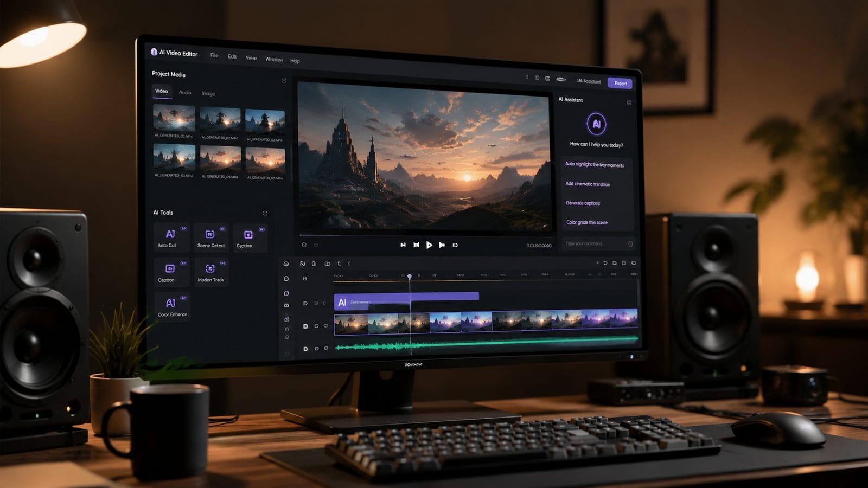Switch to the Video tab in Project Media

click(x=162, y=91)
